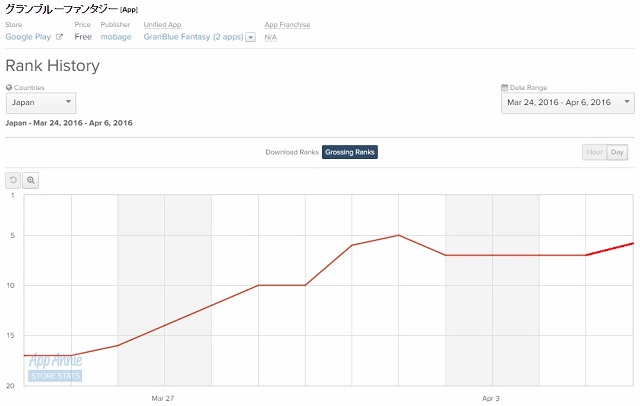Open the mobage publisher link

pyautogui.click(x=116, y=37)
